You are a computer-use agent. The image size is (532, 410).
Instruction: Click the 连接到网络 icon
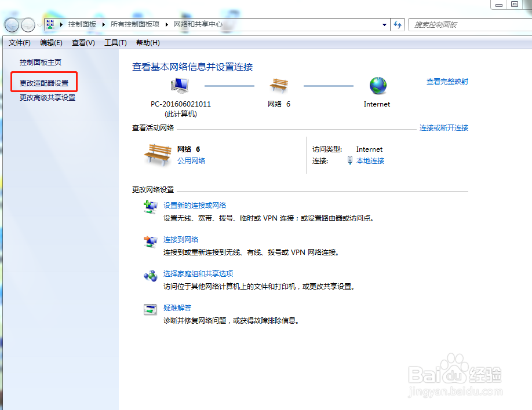click(150, 241)
